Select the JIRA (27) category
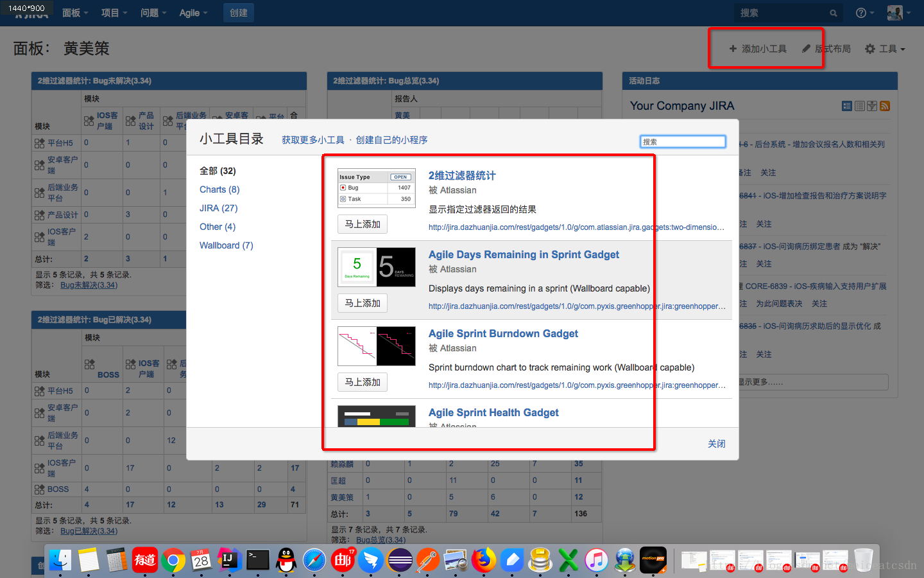924x578 pixels. 219,208
